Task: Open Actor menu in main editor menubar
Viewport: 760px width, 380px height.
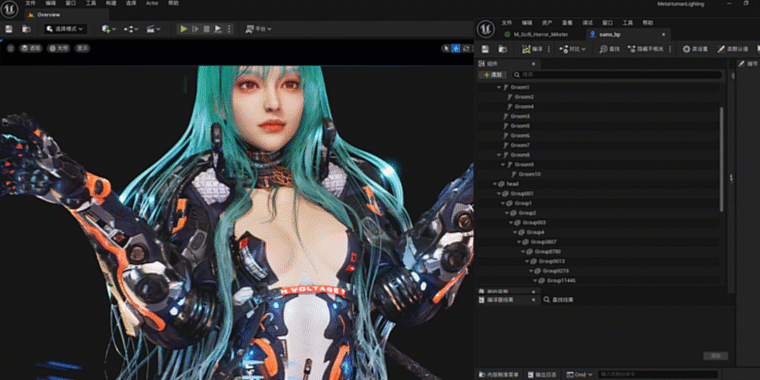Action: click(152, 3)
